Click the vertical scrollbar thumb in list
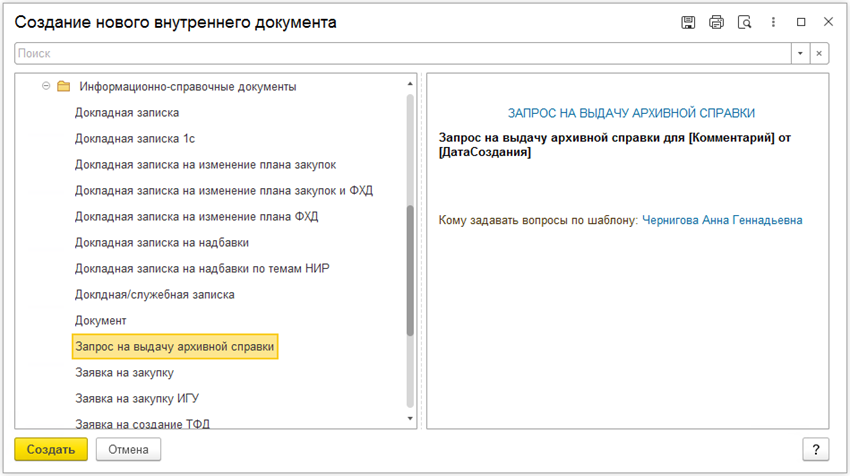 click(410, 270)
